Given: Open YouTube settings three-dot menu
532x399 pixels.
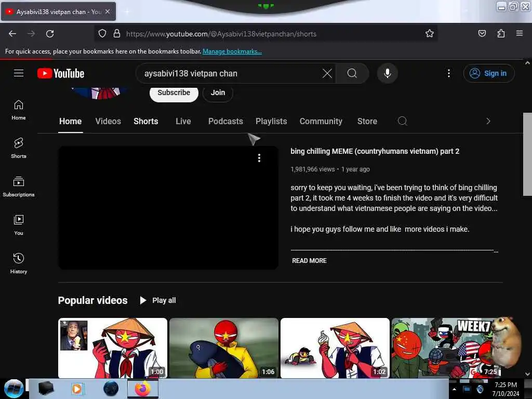Looking at the screenshot, I should coord(448,73).
